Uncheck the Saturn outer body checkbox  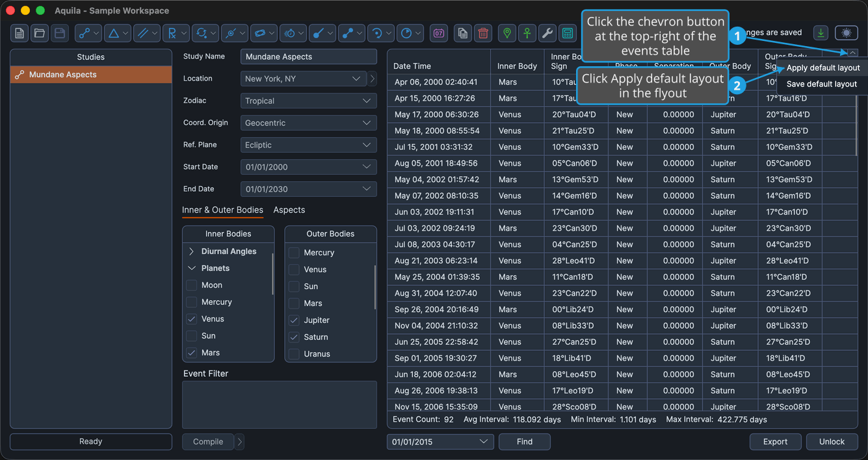click(x=295, y=337)
